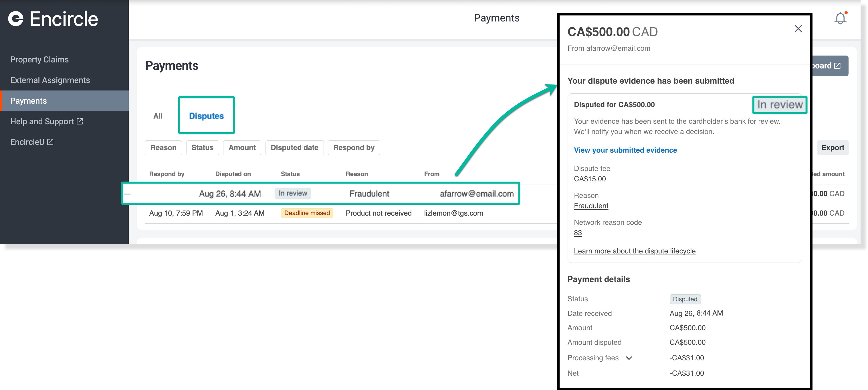
Task: Open the Disputed date filter
Action: [x=294, y=148]
